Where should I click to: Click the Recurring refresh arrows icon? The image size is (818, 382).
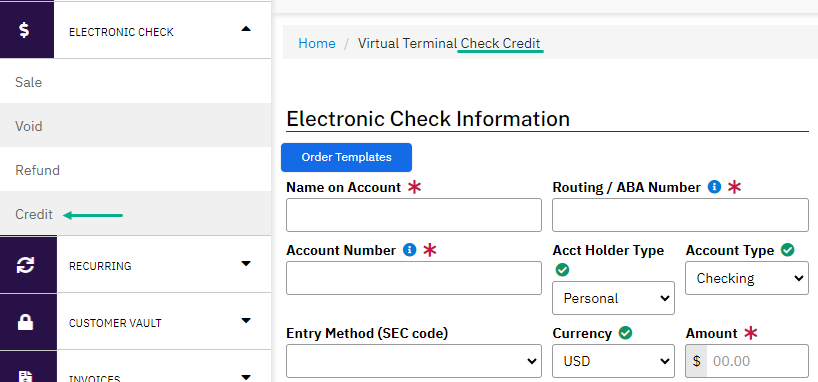(26, 265)
